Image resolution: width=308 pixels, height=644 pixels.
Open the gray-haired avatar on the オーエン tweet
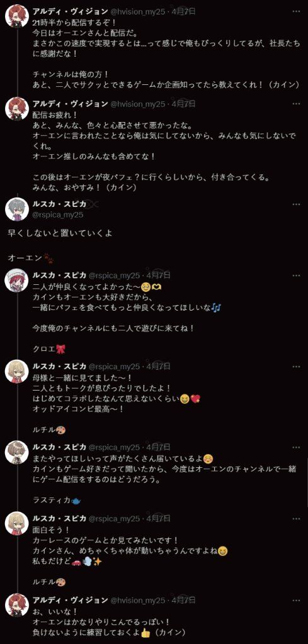coord(16,209)
